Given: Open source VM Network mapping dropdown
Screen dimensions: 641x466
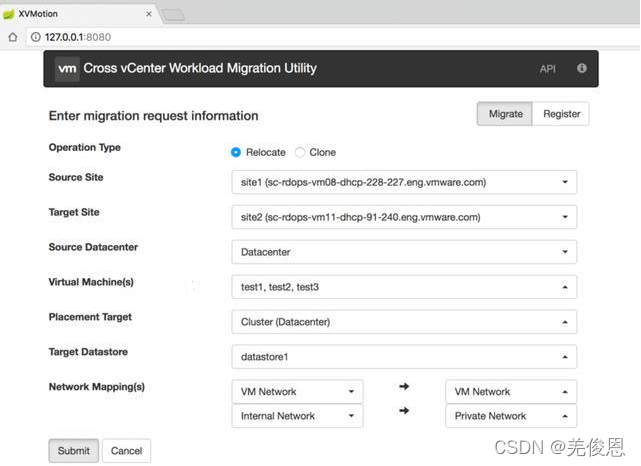Looking at the screenshot, I should pos(297,392).
